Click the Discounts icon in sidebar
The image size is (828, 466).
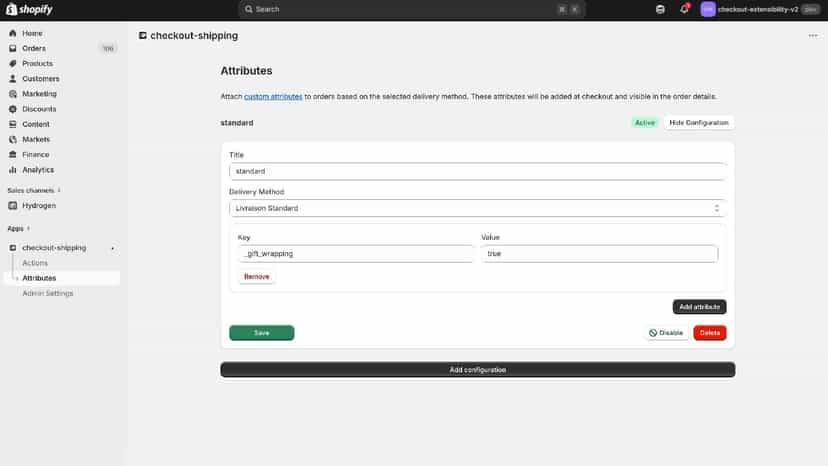tap(13, 109)
